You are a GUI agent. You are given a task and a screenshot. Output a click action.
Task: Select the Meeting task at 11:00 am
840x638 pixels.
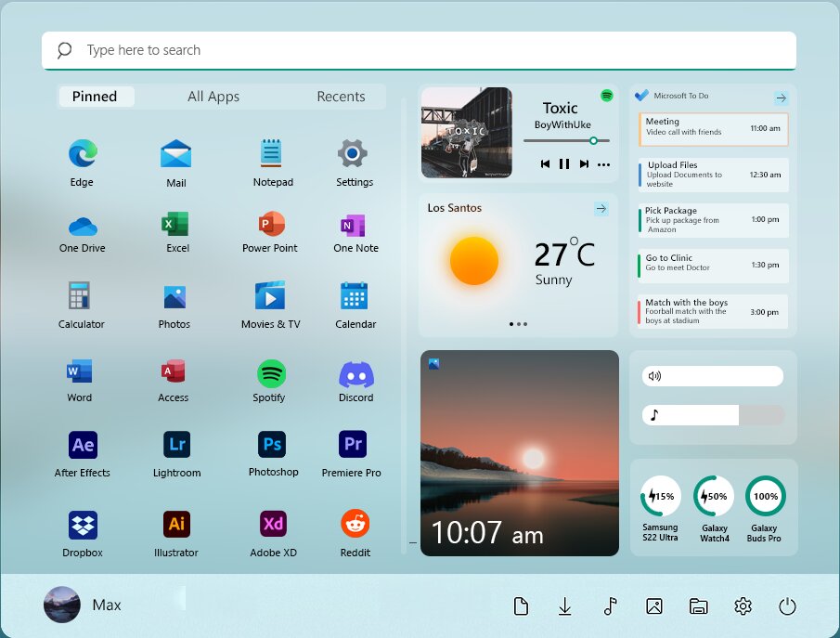coord(713,129)
